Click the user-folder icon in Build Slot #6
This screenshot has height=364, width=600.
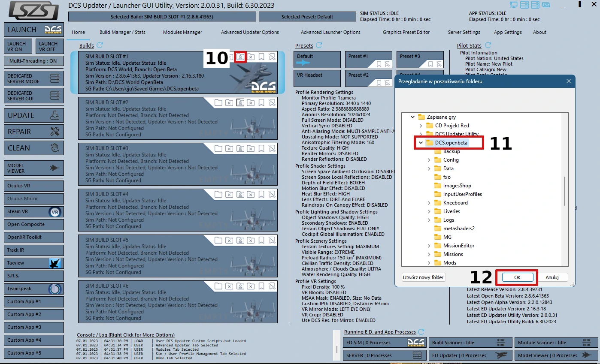[241, 286]
